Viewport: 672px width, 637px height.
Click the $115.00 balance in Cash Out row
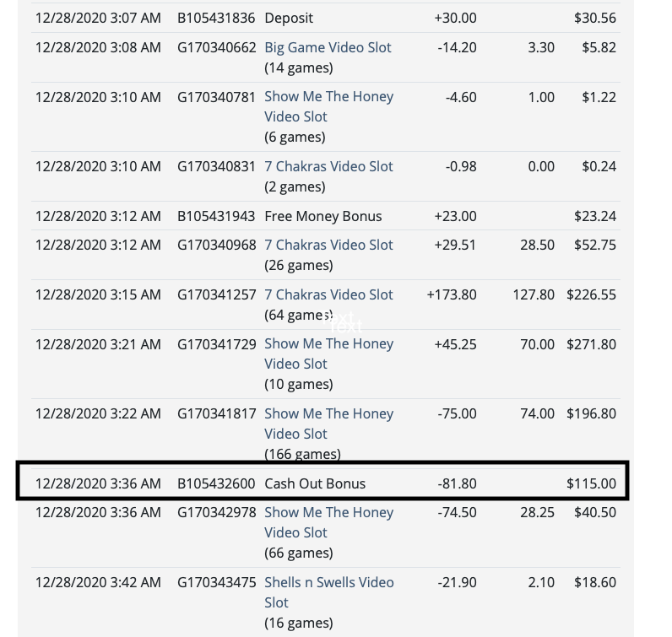(x=592, y=483)
